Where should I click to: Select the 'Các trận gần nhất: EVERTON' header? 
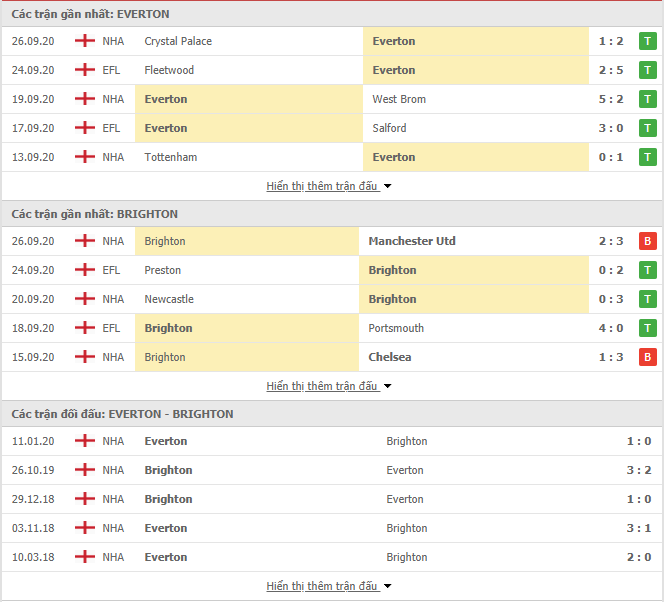click(x=91, y=14)
